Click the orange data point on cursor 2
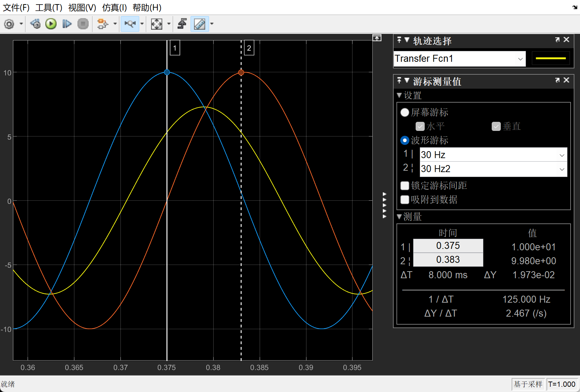 [x=241, y=73]
